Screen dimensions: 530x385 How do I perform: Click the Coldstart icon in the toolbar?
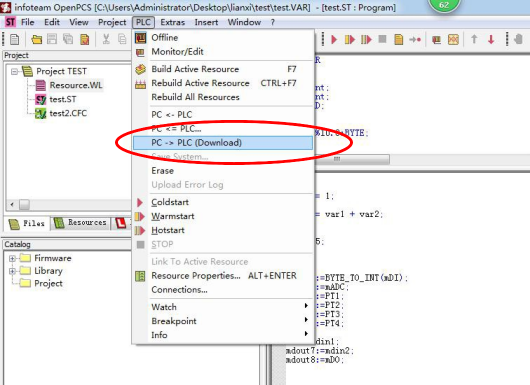334,40
